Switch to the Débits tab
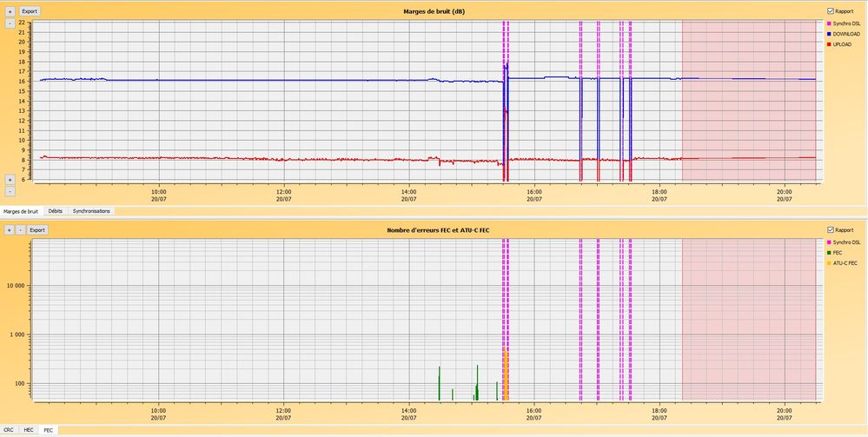The width and height of the screenshot is (868, 437). click(x=56, y=211)
